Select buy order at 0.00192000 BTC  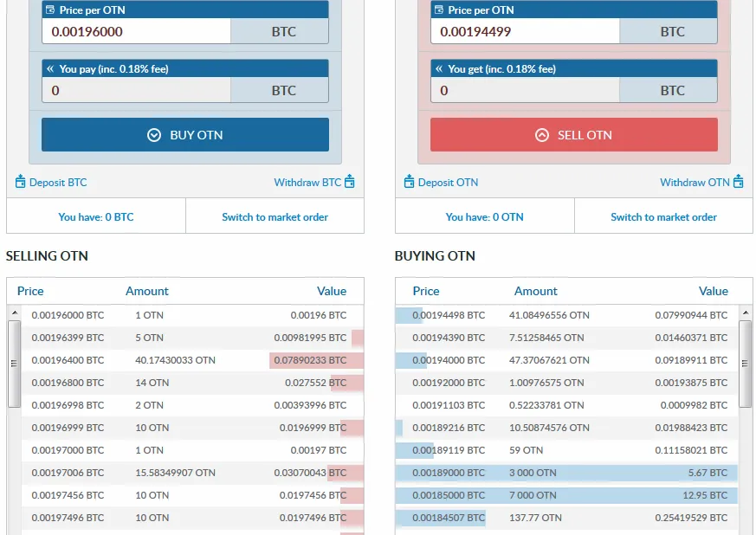[x=566, y=383]
